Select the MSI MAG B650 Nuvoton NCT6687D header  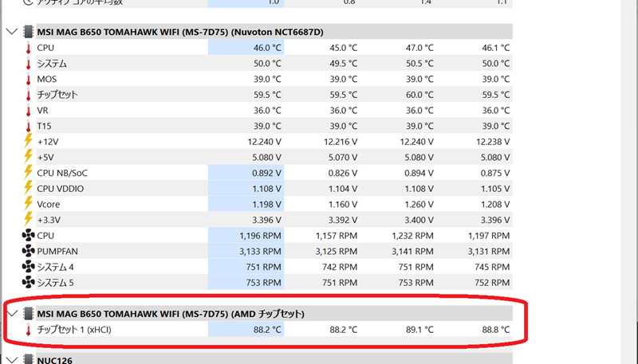[180, 32]
